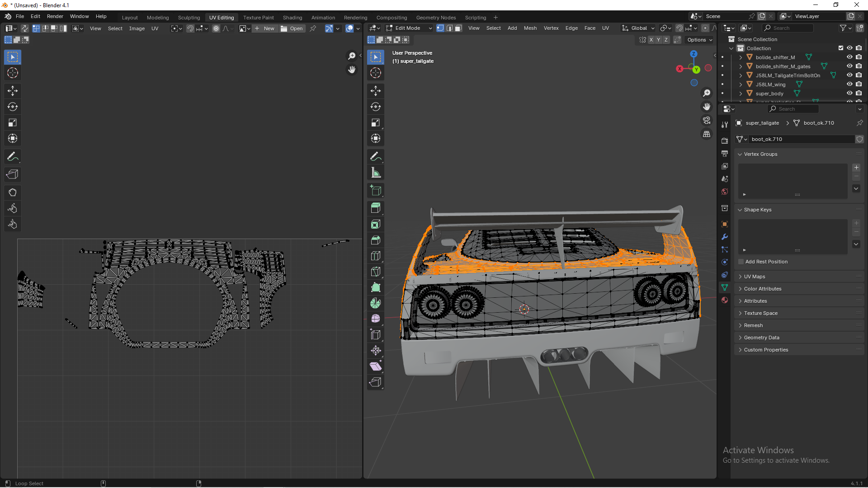Open the Mesh menu in 3D viewport
868x488 pixels.
tap(530, 28)
